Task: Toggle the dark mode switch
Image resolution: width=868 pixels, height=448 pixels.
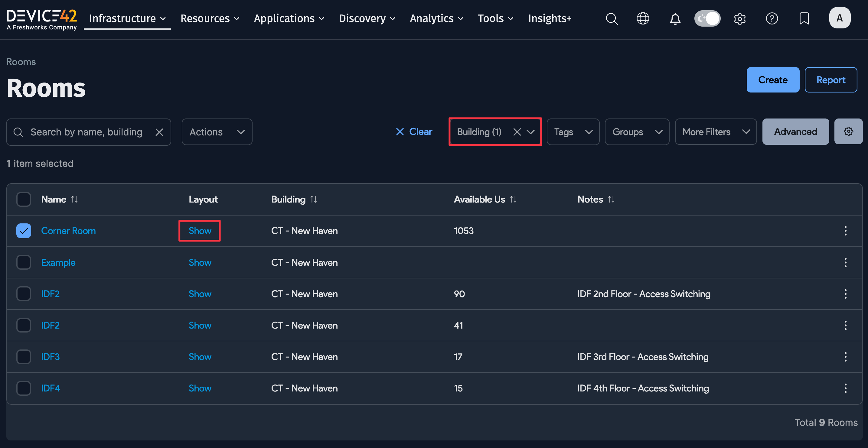Action: pyautogui.click(x=707, y=18)
